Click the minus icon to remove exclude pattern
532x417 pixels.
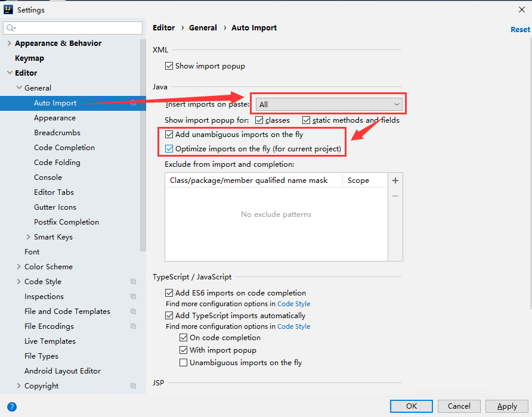click(x=395, y=196)
